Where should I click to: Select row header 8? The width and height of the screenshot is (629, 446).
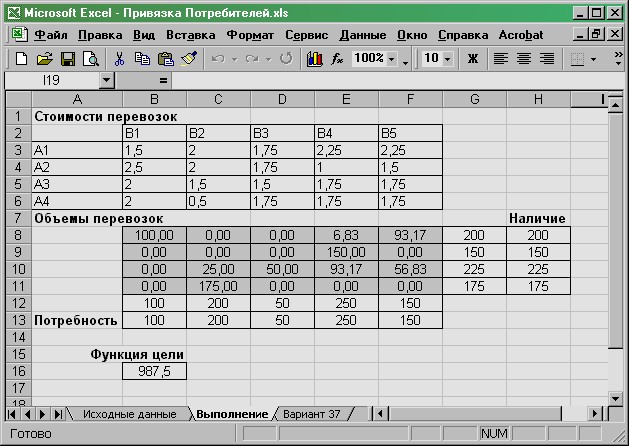pyautogui.click(x=18, y=235)
